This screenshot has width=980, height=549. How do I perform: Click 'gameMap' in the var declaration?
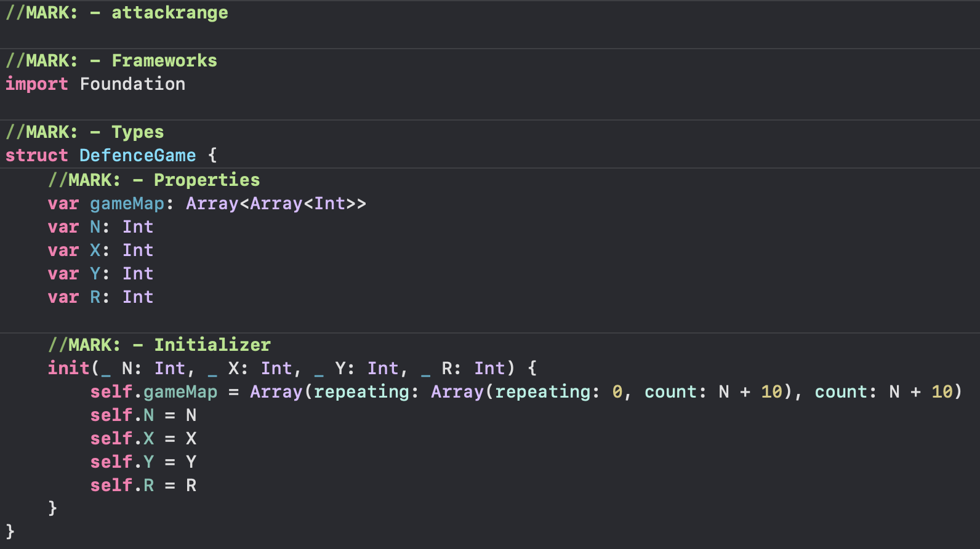tap(127, 204)
